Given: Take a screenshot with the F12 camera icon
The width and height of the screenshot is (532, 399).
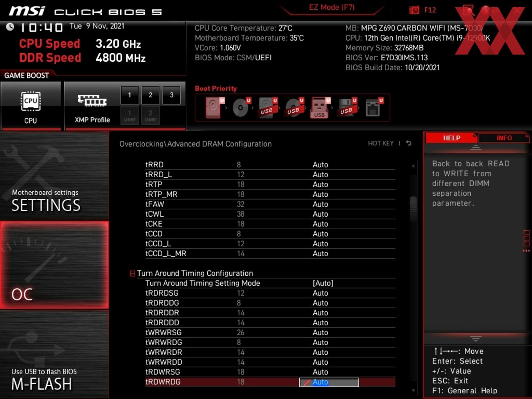Looking at the screenshot, I should [x=414, y=10].
